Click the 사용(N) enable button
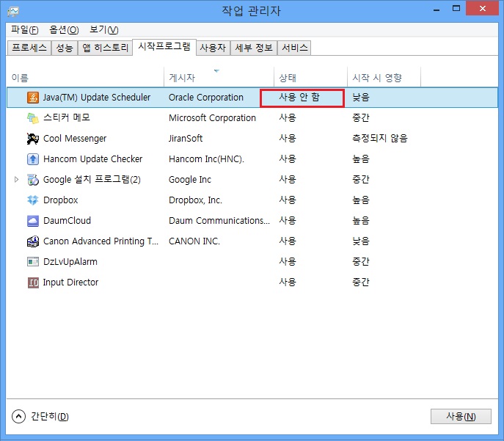Image resolution: width=504 pixels, height=441 pixels. [461, 417]
